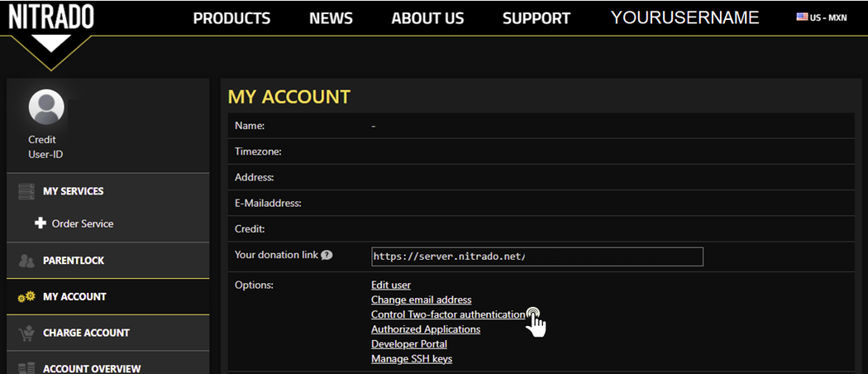
Task: Click the donation link help question icon
Action: 327,255
